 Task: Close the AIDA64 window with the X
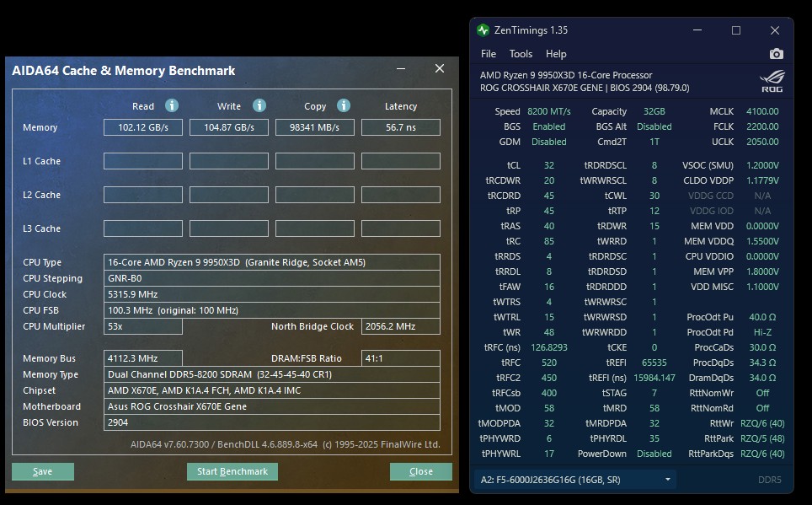(x=440, y=68)
